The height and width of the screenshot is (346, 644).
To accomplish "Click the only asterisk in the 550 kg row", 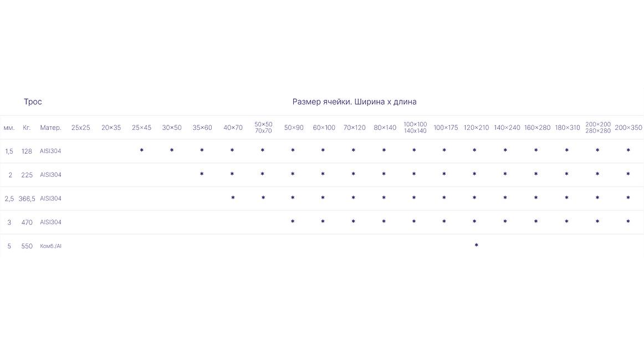I will pyautogui.click(x=476, y=246).
